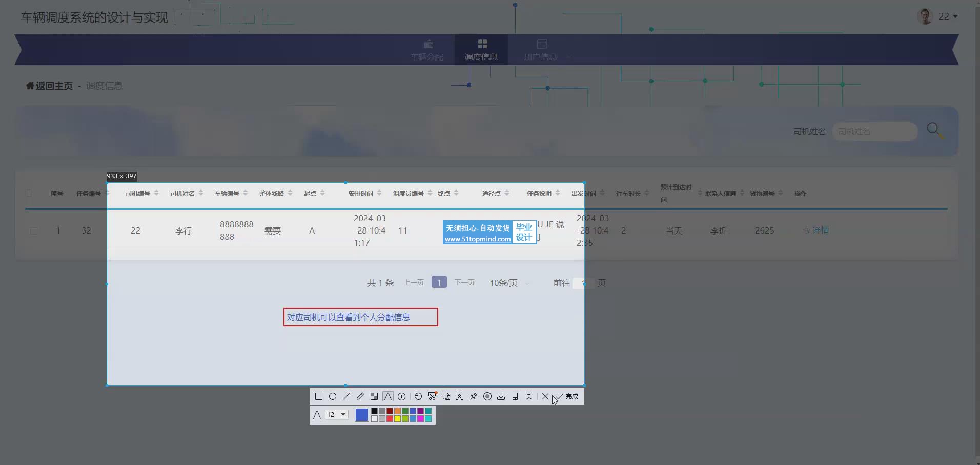Open the user 22 account dropdown
980x465 pixels.
[x=948, y=16]
